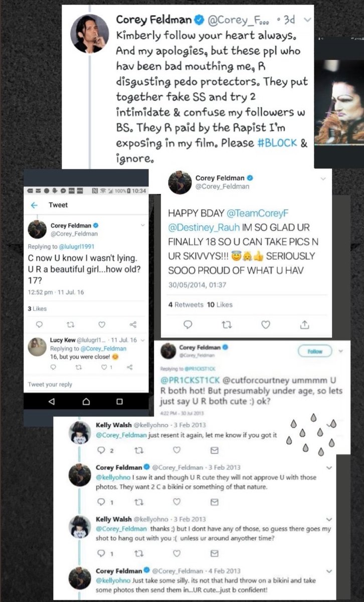The width and height of the screenshot is (364, 602).
Task: Expand the chevron menu on the Kimberly tweet
Action: [307, 20]
